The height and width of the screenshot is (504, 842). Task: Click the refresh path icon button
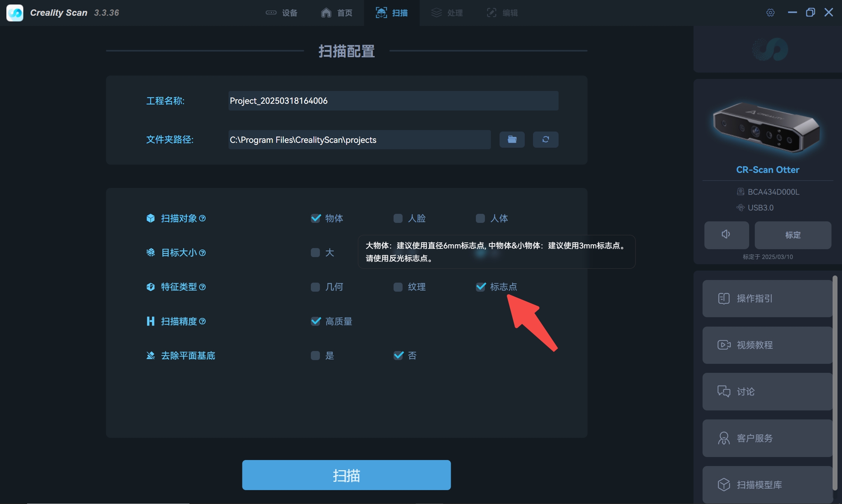pos(545,139)
